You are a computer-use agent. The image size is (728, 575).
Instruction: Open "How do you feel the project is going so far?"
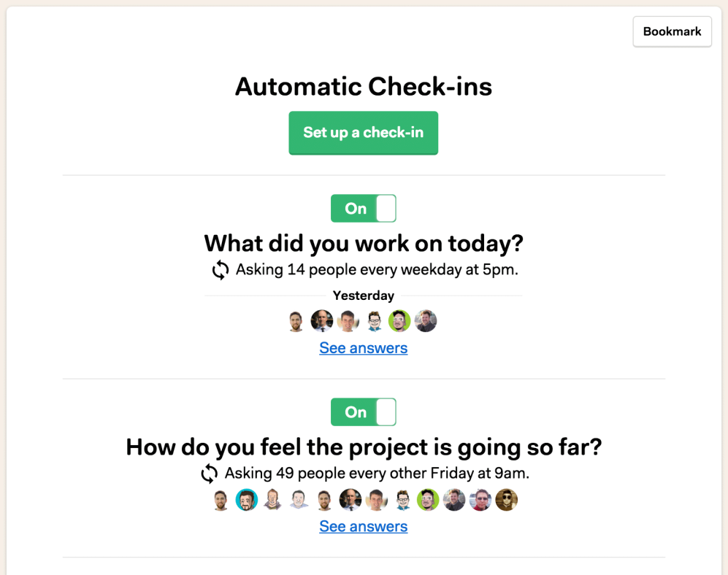363,447
